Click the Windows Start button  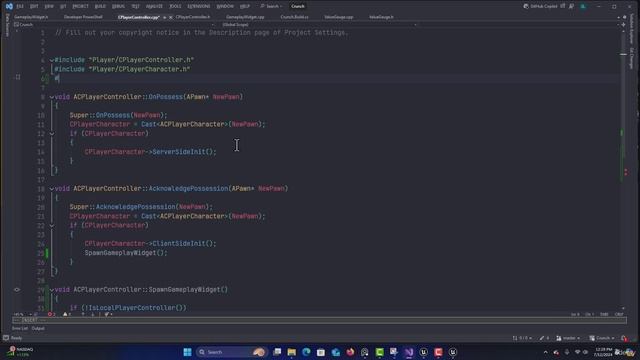187,352
